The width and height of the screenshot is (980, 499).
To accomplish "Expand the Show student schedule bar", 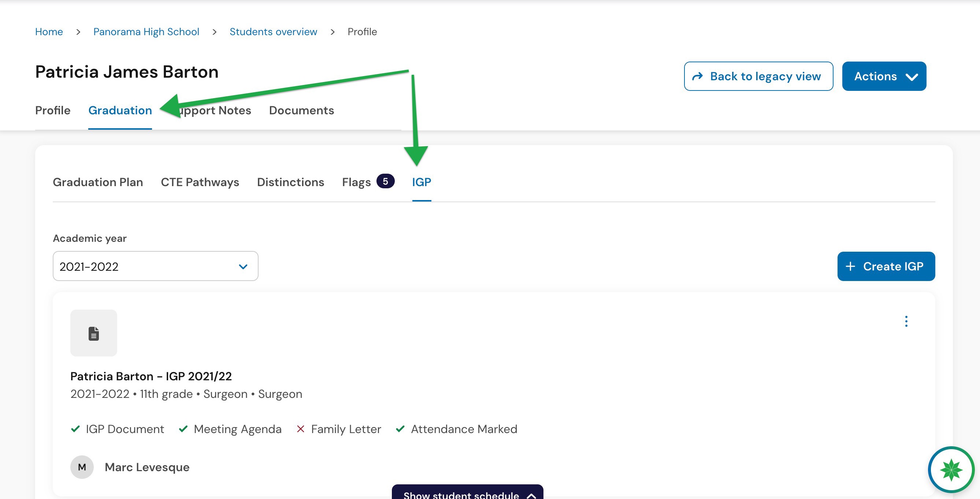I will (467, 492).
